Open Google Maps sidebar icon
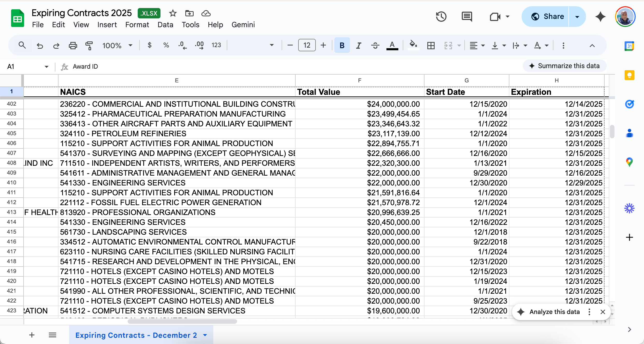 [x=629, y=162]
